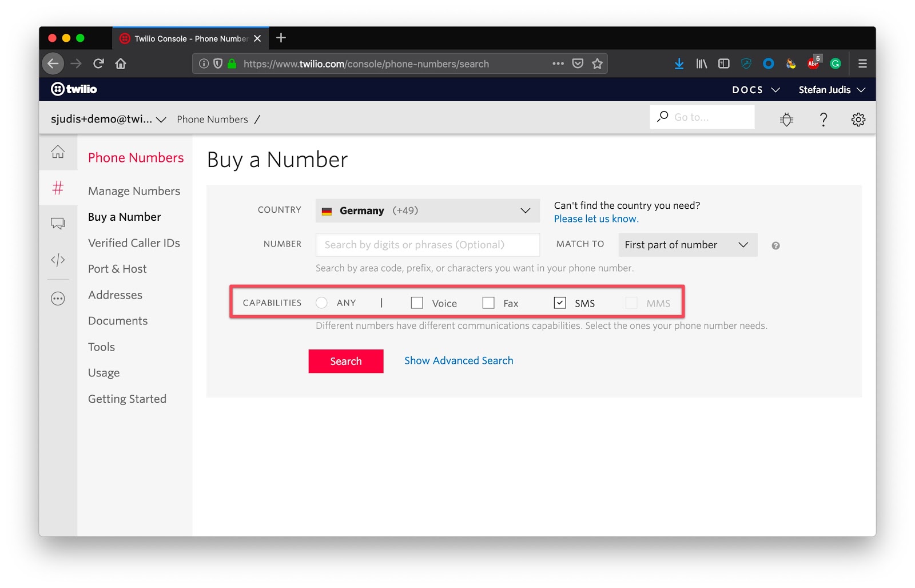915x588 pixels.
Task: Open Addresses in sidebar
Action: click(x=115, y=295)
